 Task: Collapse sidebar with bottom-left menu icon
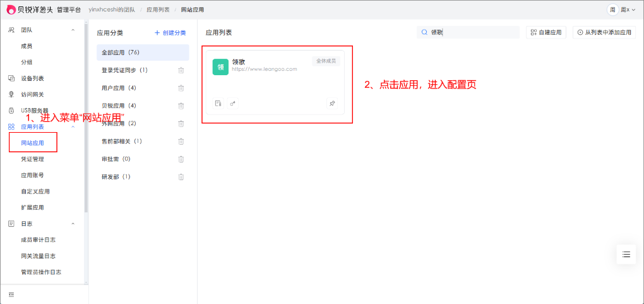point(11,295)
